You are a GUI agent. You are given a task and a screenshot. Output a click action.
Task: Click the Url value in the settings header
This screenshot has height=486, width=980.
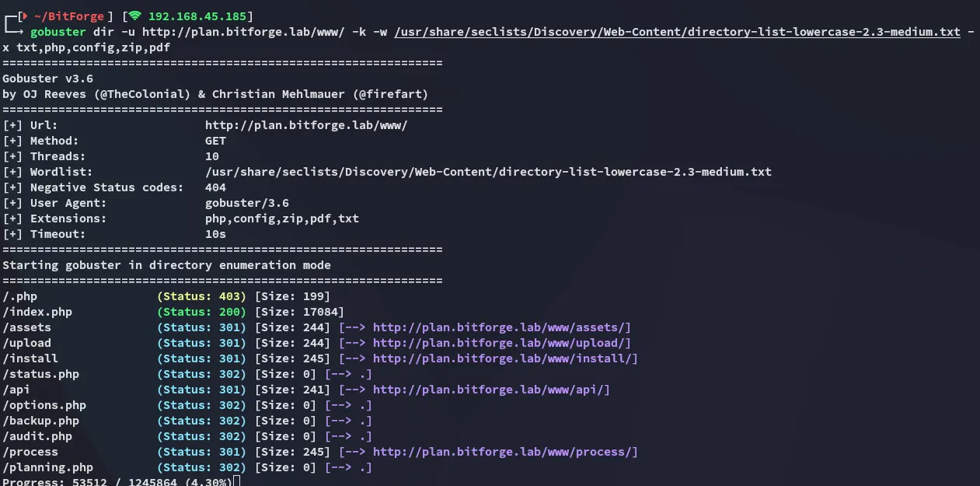tap(306, 125)
